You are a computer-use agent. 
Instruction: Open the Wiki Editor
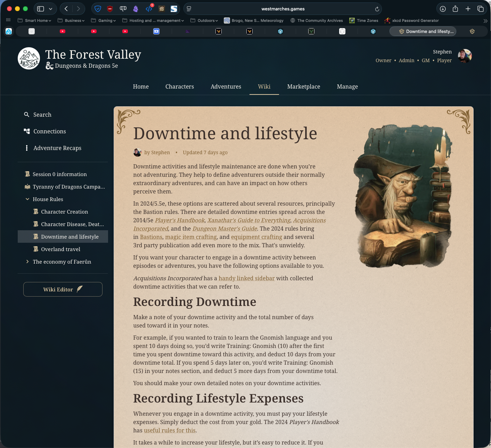63,289
